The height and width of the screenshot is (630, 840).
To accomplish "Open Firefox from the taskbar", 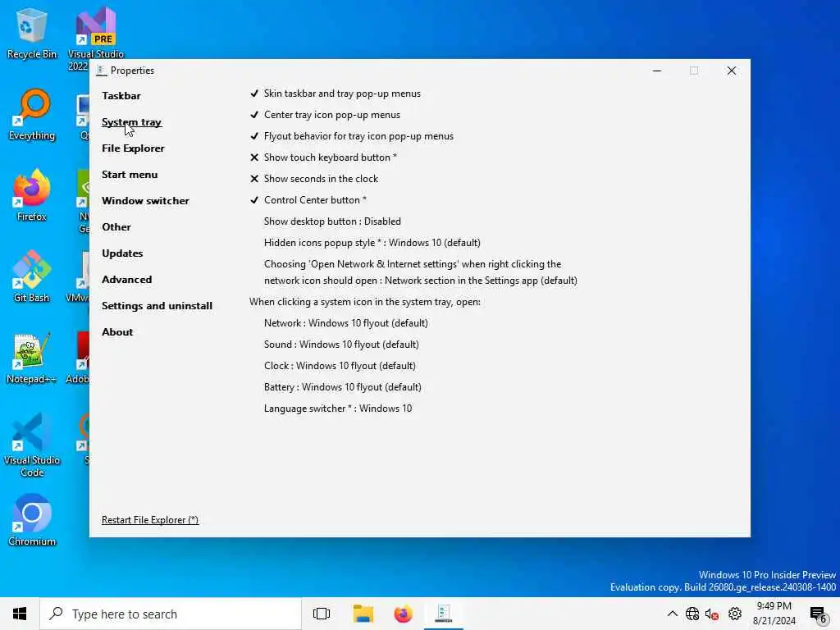I will click(404, 614).
